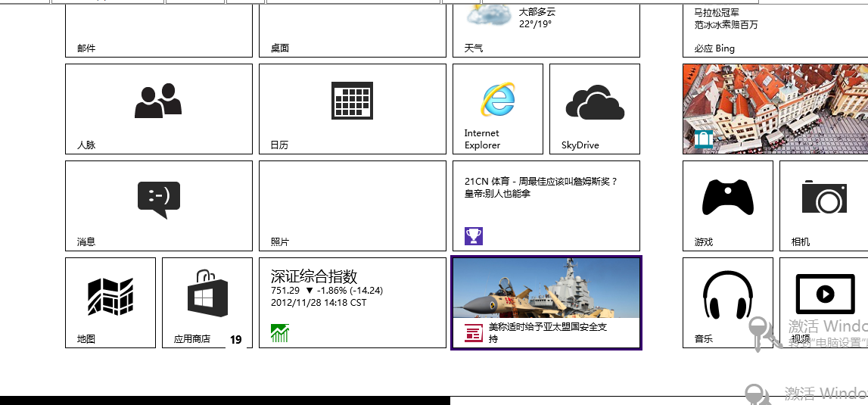Click the 皇帝:别人也能拿 sports headline
Viewport: 868px width, 405px height.
click(498, 194)
